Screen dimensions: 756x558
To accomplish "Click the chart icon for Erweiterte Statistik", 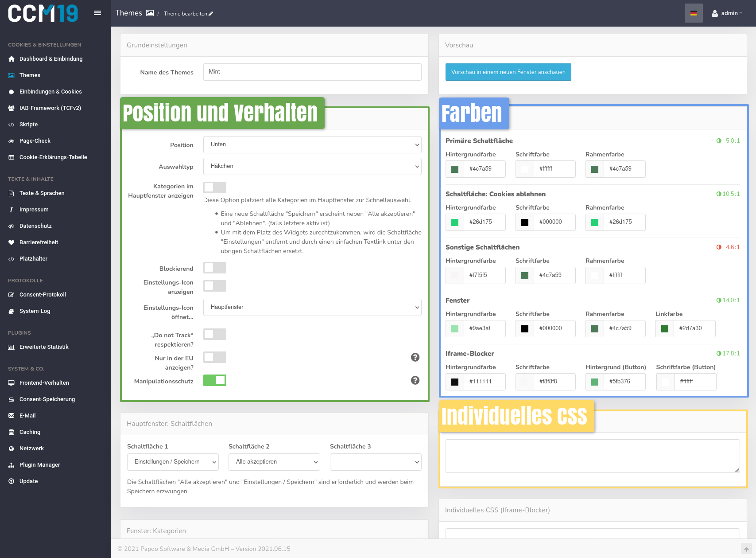I will [x=12, y=347].
